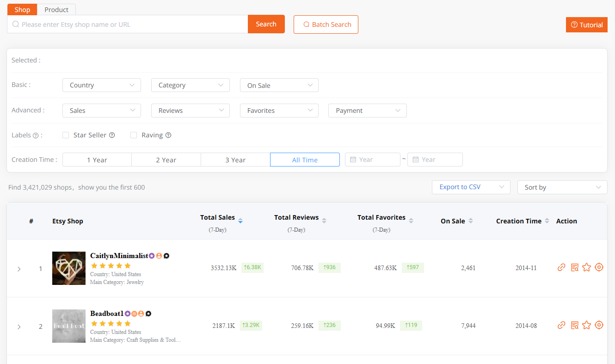Open the Tutorial button
Image resolution: width=615 pixels, height=364 pixels.
(586, 25)
